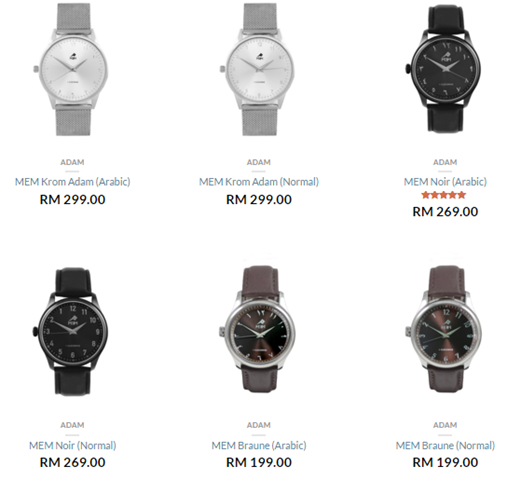The height and width of the screenshot is (480, 521).
Task: Click the RM 199.00 price of MEM Braune (Normal)
Action: [x=445, y=462]
